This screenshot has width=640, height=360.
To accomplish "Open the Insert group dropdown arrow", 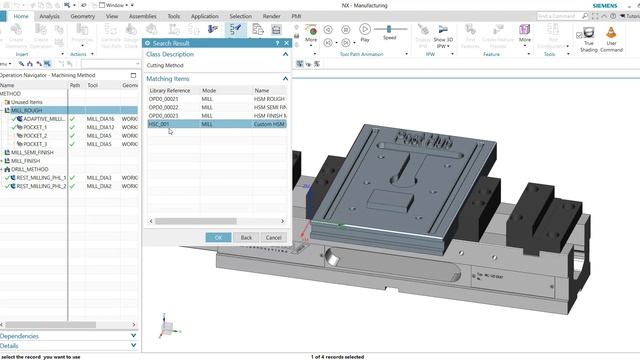I will [62, 54].
